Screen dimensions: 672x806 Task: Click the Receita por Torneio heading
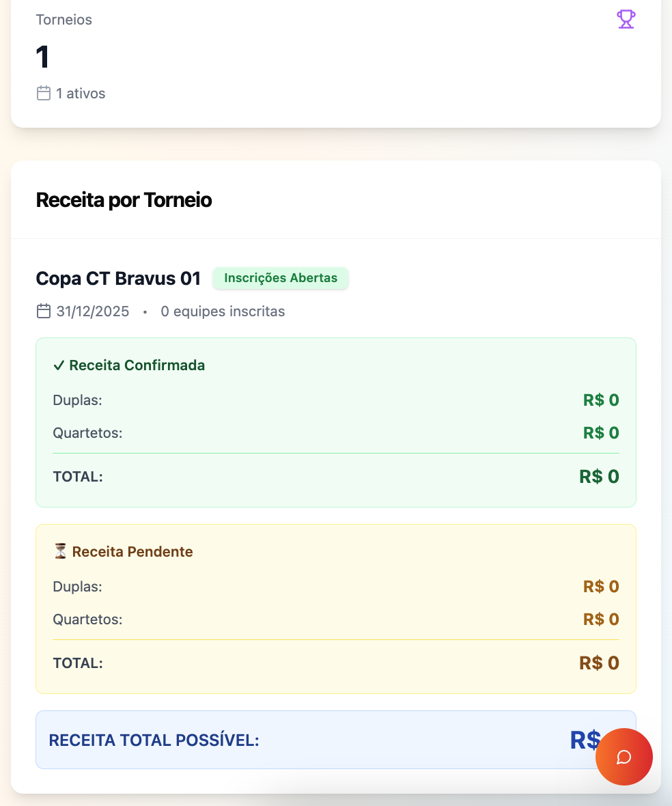tap(124, 200)
